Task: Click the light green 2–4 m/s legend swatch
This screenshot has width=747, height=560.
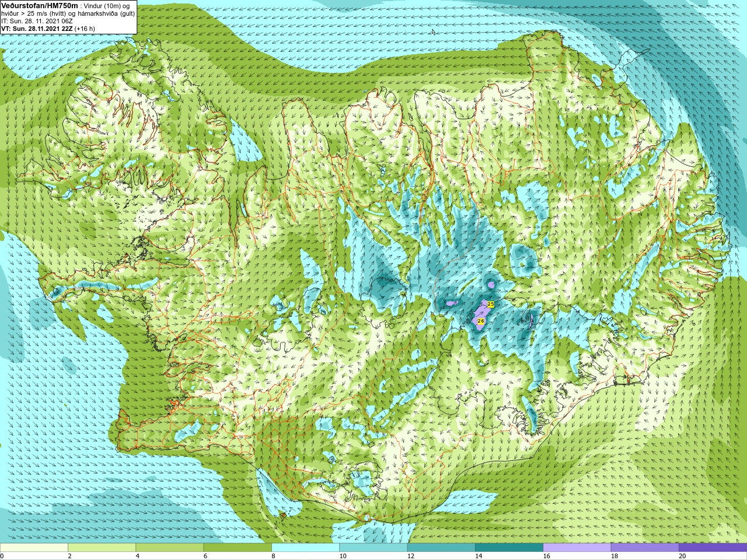Action: [x=102, y=548]
